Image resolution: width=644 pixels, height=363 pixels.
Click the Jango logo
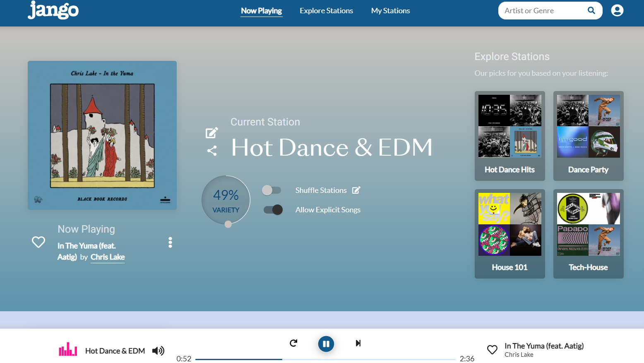click(53, 10)
